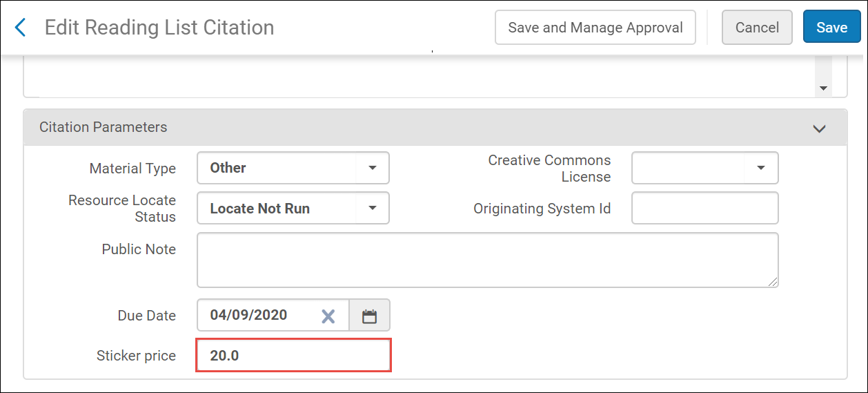
Task: Click the Sticker price field showing 20.0
Action: pyautogui.click(x=294, y=356)
